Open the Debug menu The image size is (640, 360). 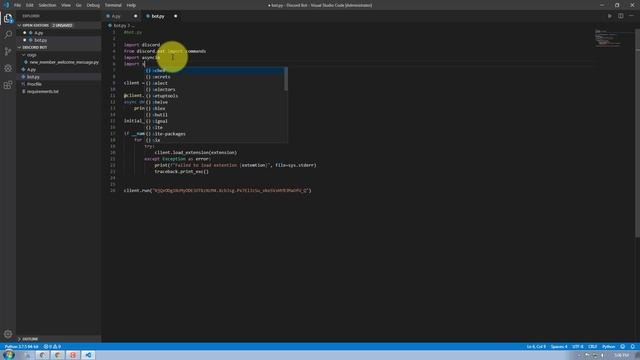pos(93,5)
